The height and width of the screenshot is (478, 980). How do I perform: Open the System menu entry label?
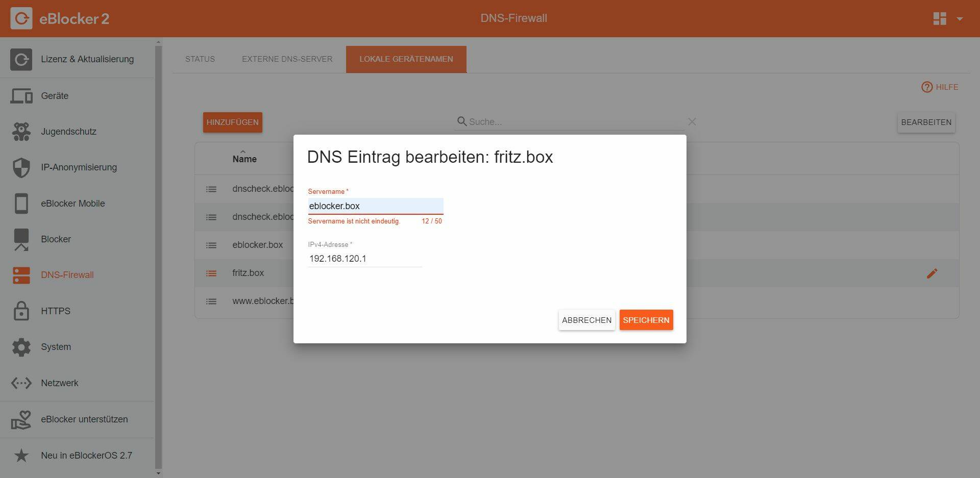(56, 347)
